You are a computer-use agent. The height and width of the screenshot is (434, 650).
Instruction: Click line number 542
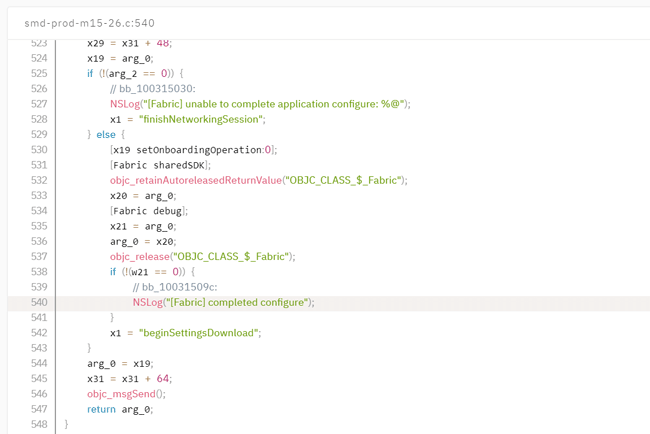pos(39,333)
